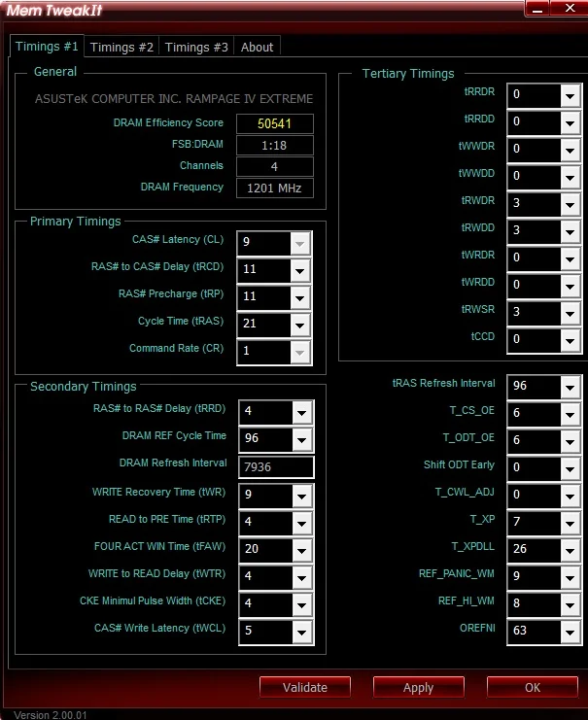
Task: Open the RAS# Precharge (tRP) dropdown
Action: (x=299, y=297)
